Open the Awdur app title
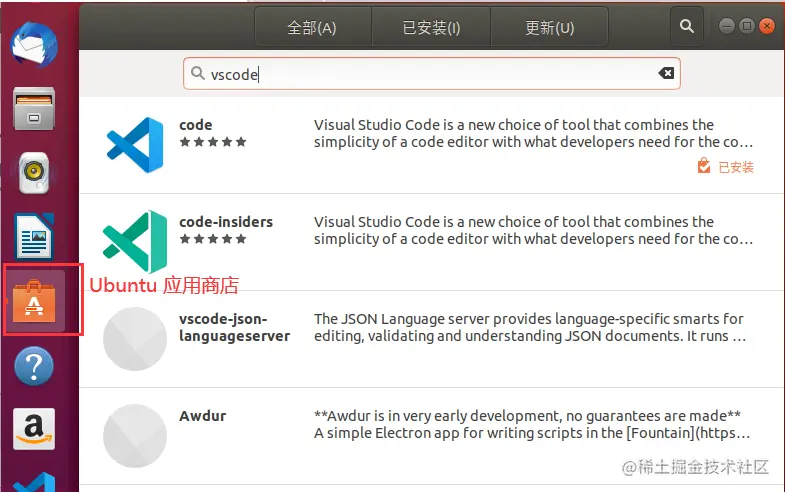 [203, 416]
